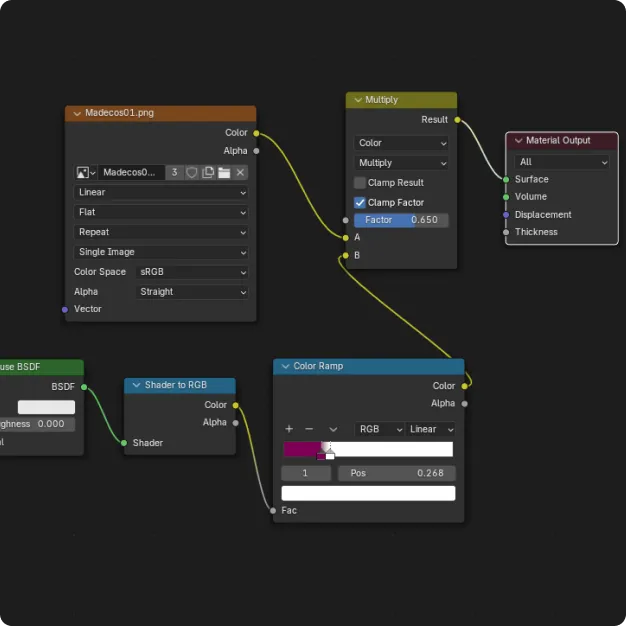
Task: Click the Factor 0.650 slider
Action: click(x=401, y=220)
